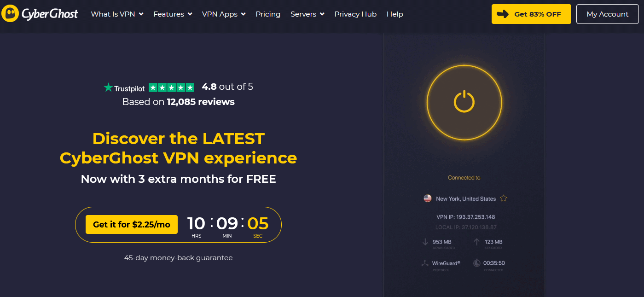Image resolution: width=644 pixels, height=297 pixels.
Task: Click the 953 MB downloaded value
Action: coord(442,242)
